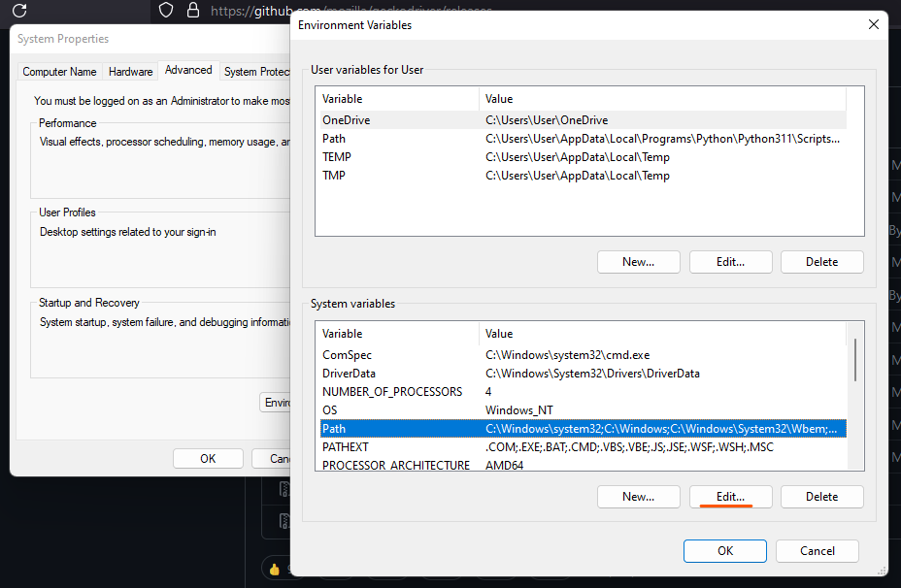Screen dimensions: 901x588
Task: Click OK in System Properties window
Action: (208, 459)
